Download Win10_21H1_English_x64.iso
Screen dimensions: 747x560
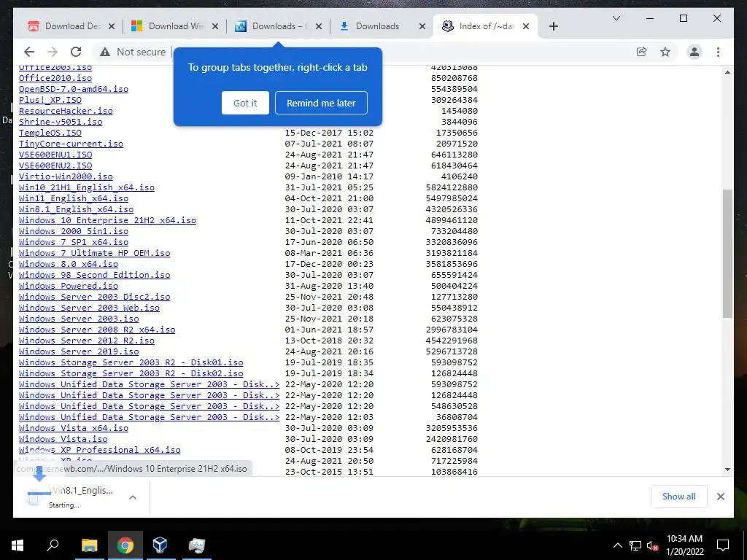coord(87,187)
